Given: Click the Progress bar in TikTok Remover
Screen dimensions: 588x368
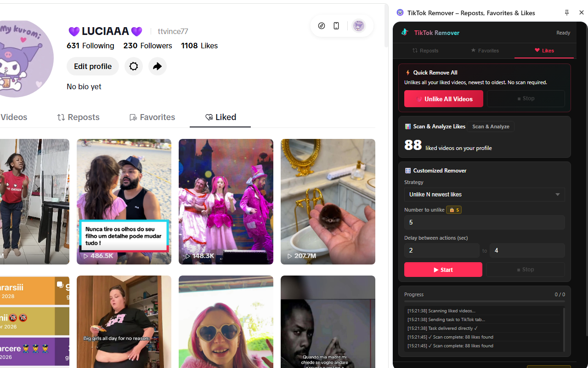Looking at the screenshot, I should pos(485,302).
